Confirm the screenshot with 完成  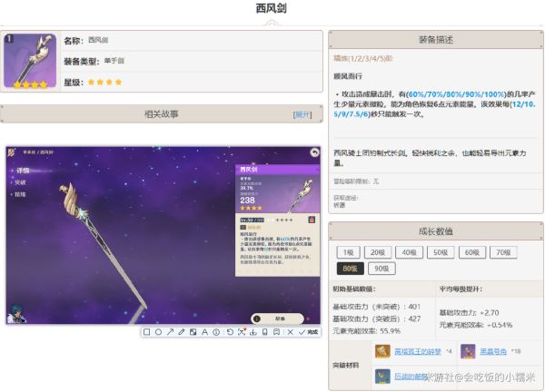(x=308, y=332)
